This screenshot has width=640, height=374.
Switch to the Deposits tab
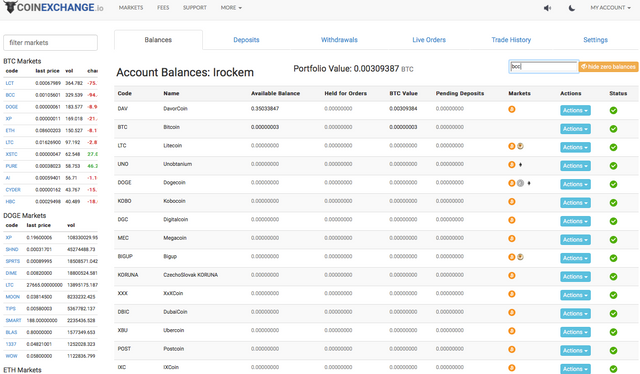[x=246, y=40]
